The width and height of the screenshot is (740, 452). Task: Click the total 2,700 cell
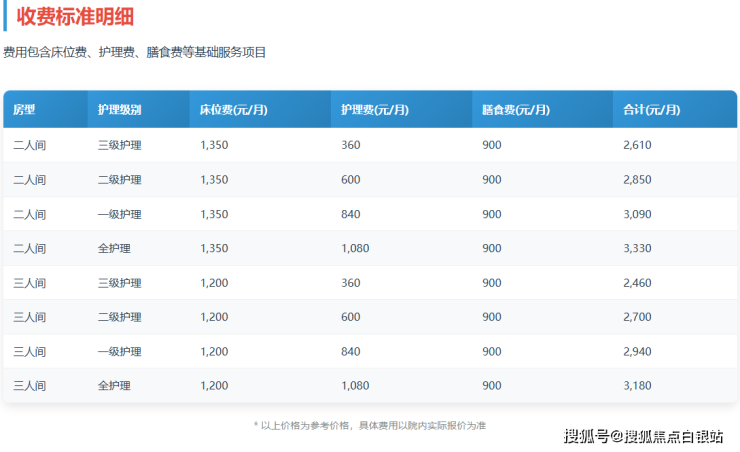click(x=637, y=317)
